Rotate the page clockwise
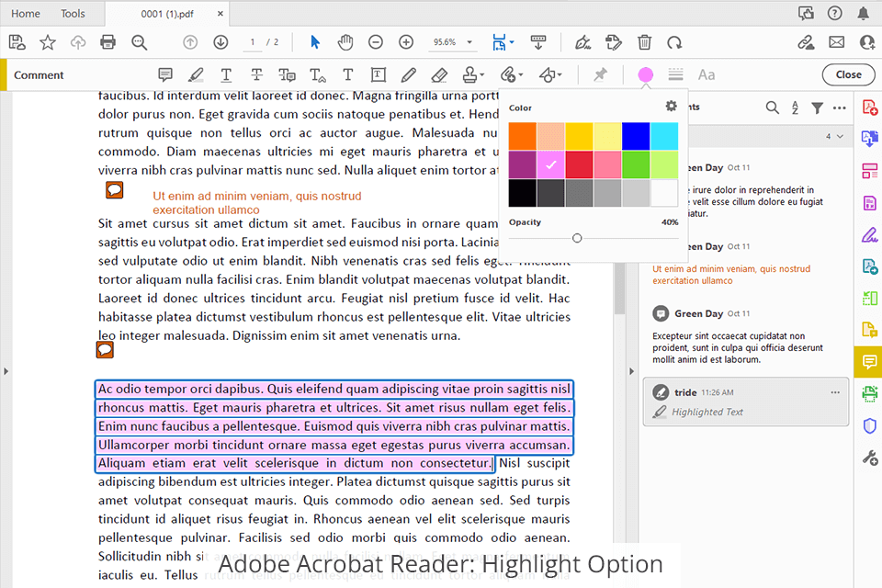882x588 pixels. pos(673,42)
